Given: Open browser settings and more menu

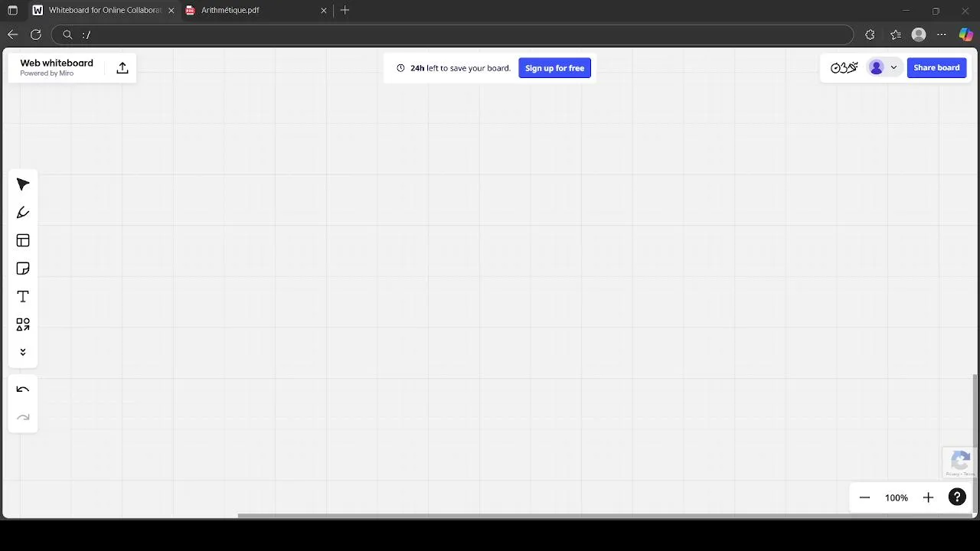Looking at the screenshot, I should coord(942,34).
